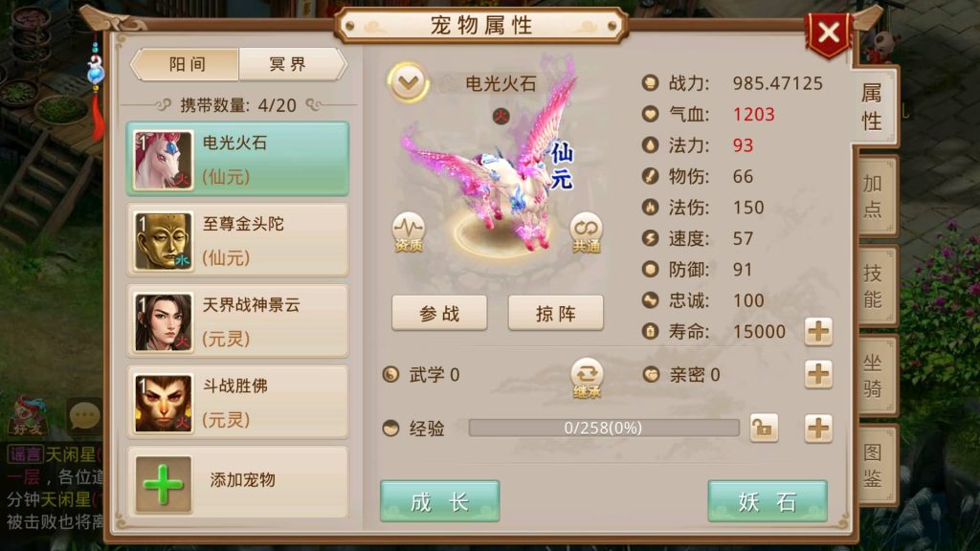Select pet 天界战神景云
Screen dimensions: 980x551
point(237,321)
